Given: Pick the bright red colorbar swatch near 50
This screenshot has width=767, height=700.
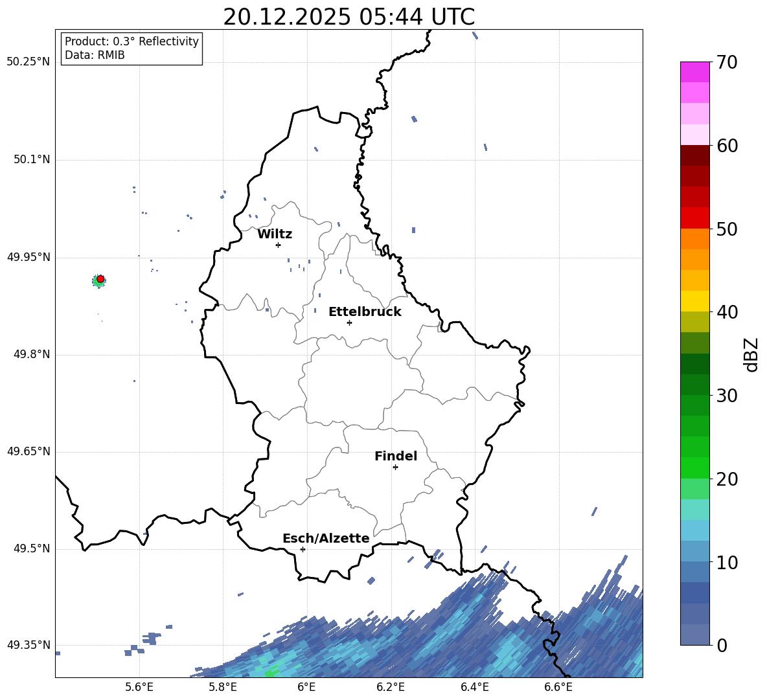Looking at the screenshot, I should point(694,218).
